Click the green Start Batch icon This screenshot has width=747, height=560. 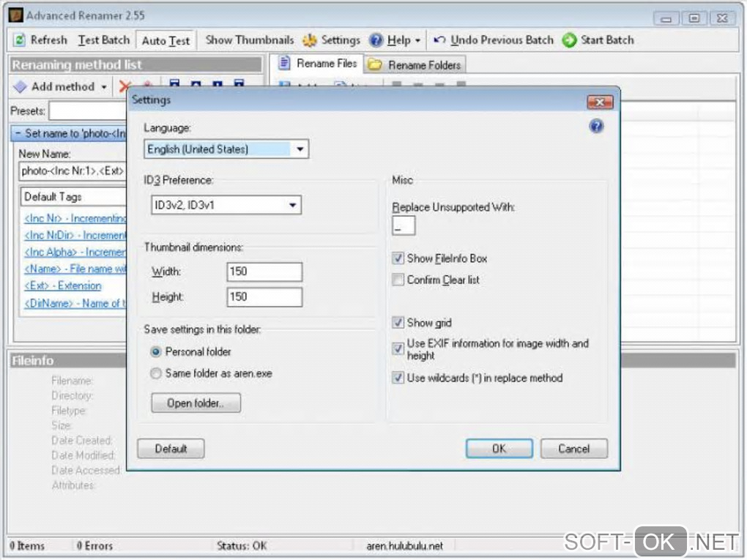[569, 40]
